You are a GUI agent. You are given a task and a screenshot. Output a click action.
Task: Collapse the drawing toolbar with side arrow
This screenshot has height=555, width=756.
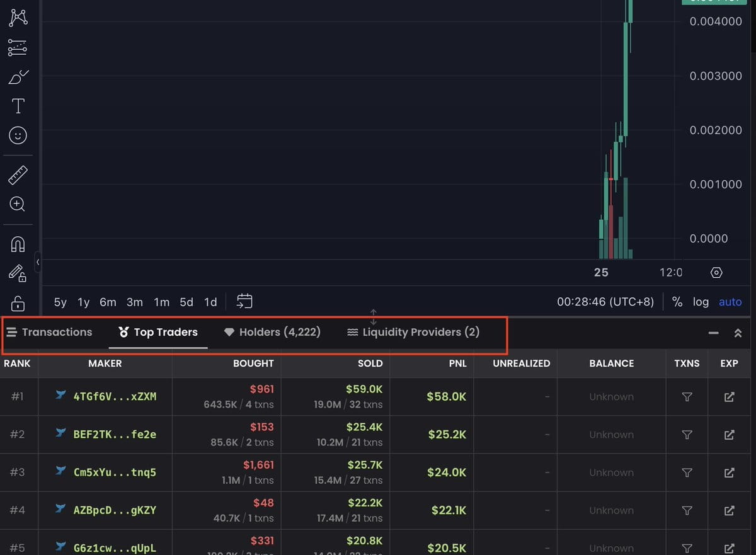pyautogui.click(x=38, y=261)
